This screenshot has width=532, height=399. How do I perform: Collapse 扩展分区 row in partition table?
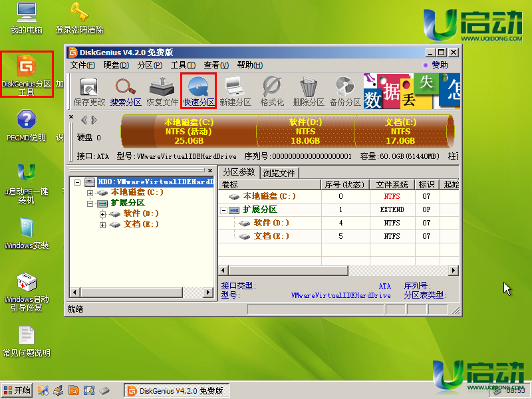223,210
